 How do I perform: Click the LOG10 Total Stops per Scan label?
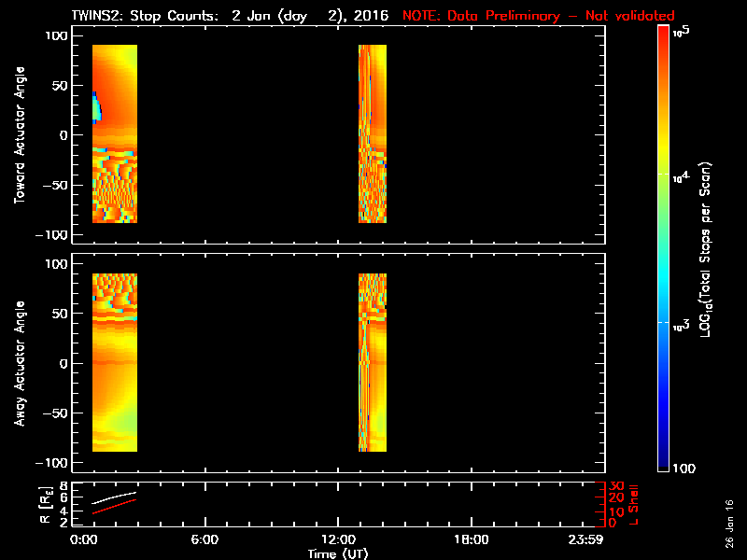click(706, 249)
